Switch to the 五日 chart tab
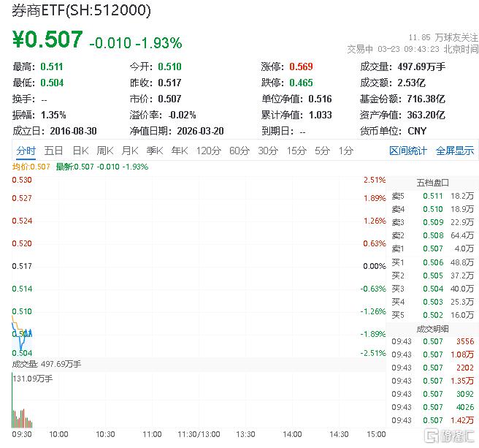The height and width of the screenshot is (448, 479). tap(53, 151)
